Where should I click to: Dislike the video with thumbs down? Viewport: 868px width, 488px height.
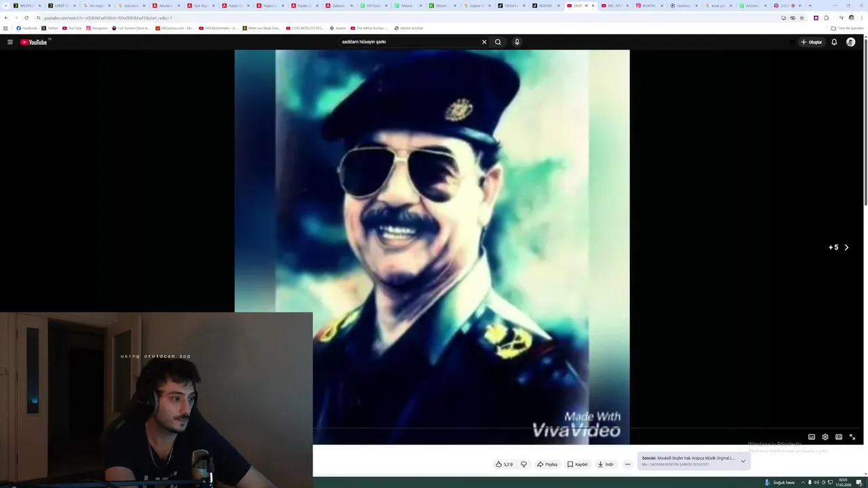point(524,464)
